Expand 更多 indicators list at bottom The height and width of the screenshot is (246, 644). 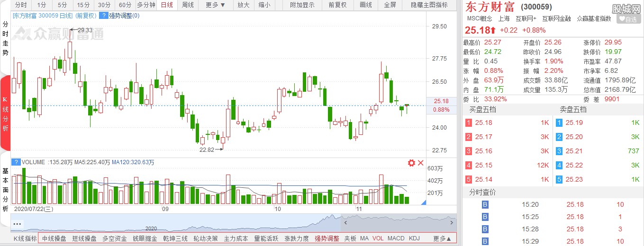(442, 238)
